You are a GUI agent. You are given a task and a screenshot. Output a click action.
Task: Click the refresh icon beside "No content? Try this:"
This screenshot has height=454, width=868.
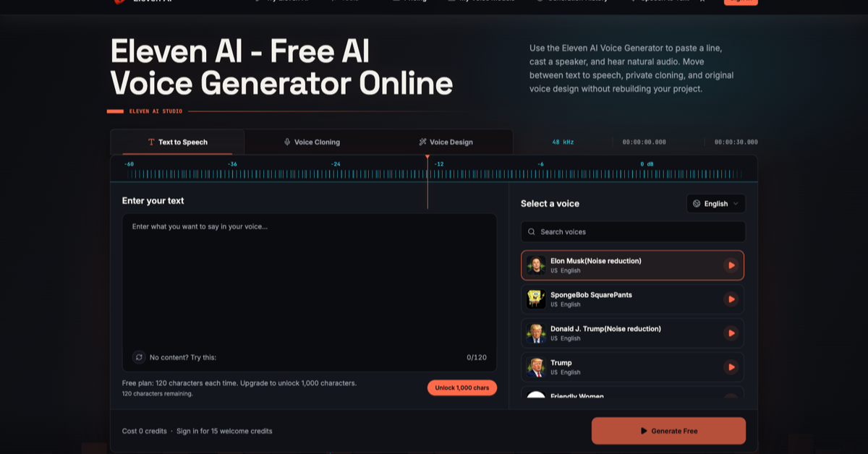click(139, 357)
